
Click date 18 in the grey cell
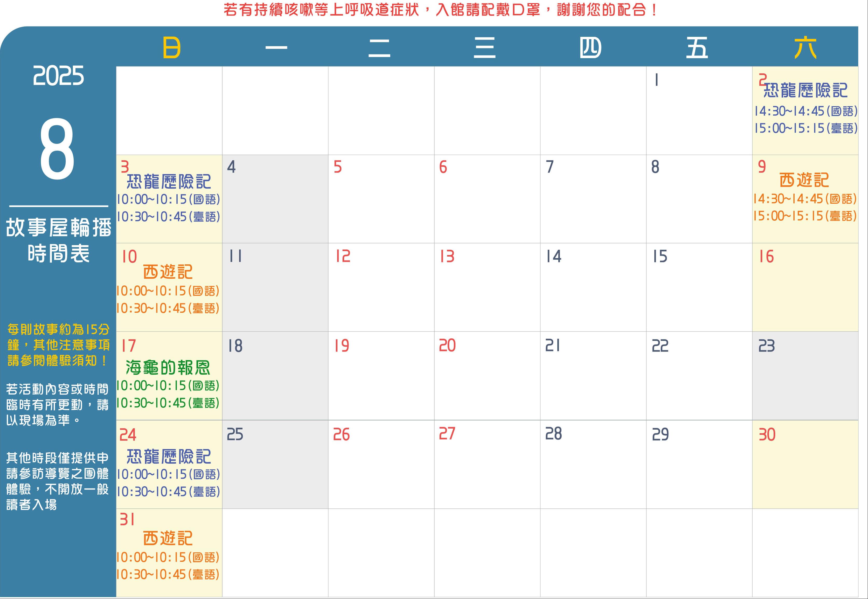[x=235, y=346]
